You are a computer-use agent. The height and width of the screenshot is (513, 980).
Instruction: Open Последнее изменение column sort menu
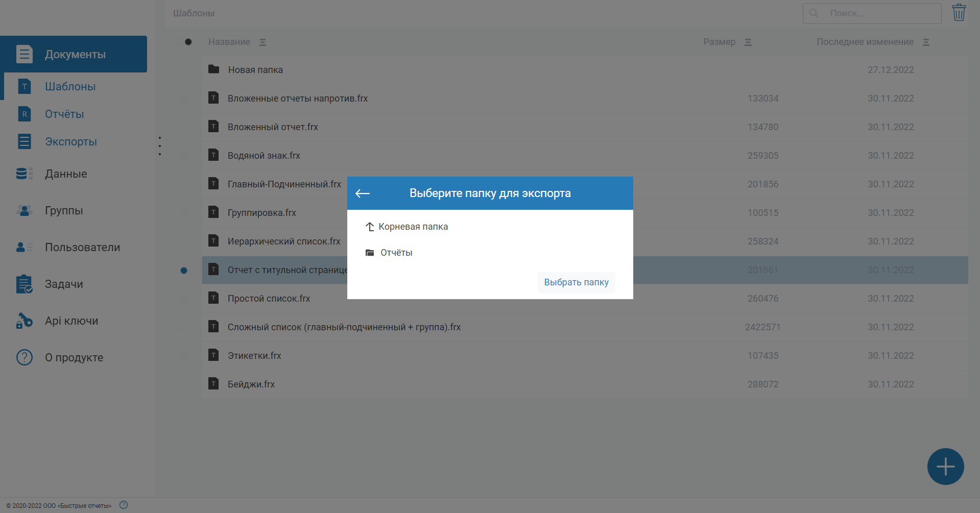point(926,42)
